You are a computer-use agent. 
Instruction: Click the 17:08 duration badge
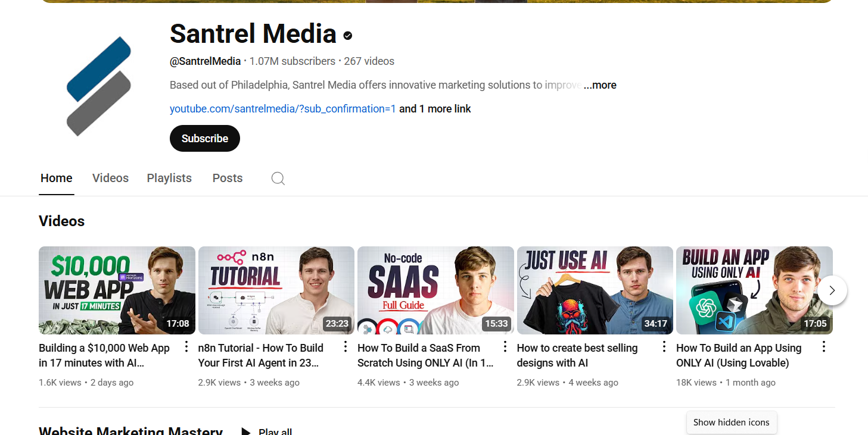coord(178,324)
